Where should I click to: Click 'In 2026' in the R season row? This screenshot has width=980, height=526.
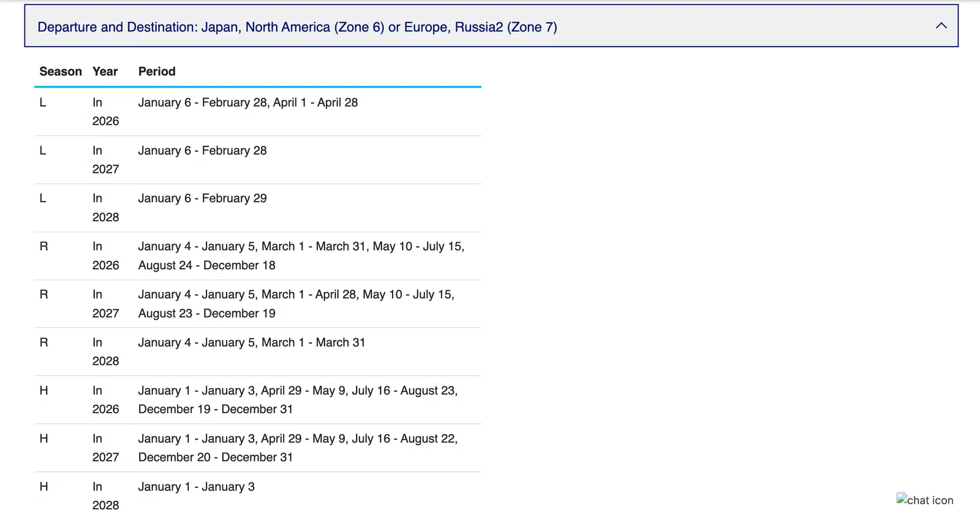(x=106, y=256)
